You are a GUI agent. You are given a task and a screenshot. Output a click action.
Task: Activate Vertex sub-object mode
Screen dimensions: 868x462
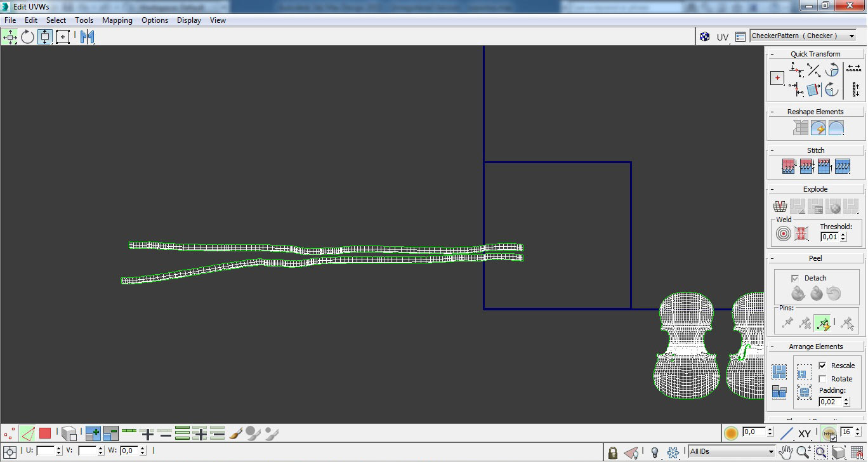(10, 433)
